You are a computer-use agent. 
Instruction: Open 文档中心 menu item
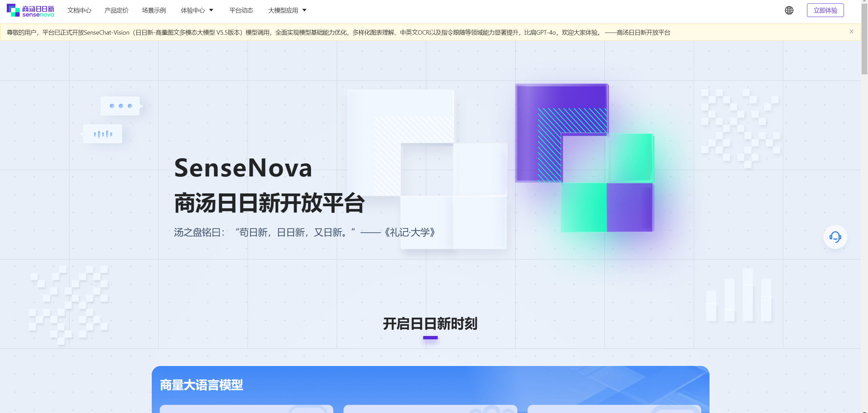tap(79, 10)
